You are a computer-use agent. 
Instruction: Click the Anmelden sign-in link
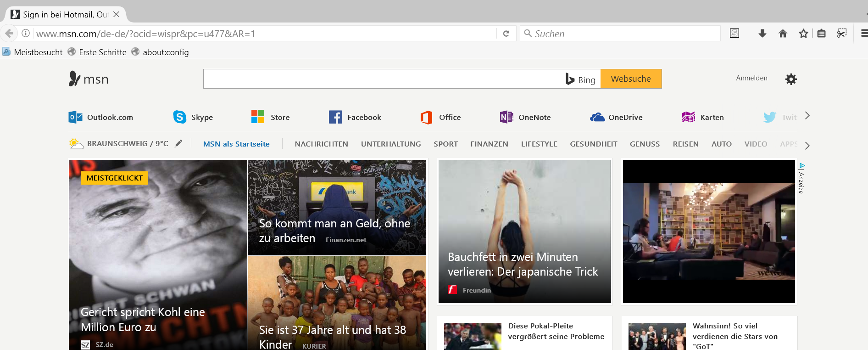tap(751, 78)
